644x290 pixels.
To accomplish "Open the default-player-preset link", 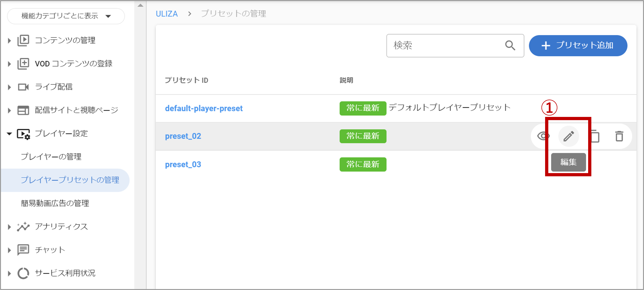I will click(204, 108).
